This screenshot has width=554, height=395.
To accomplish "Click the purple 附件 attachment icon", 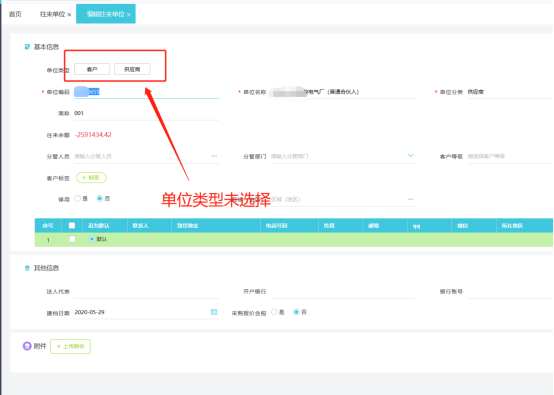I will (27, 346).
